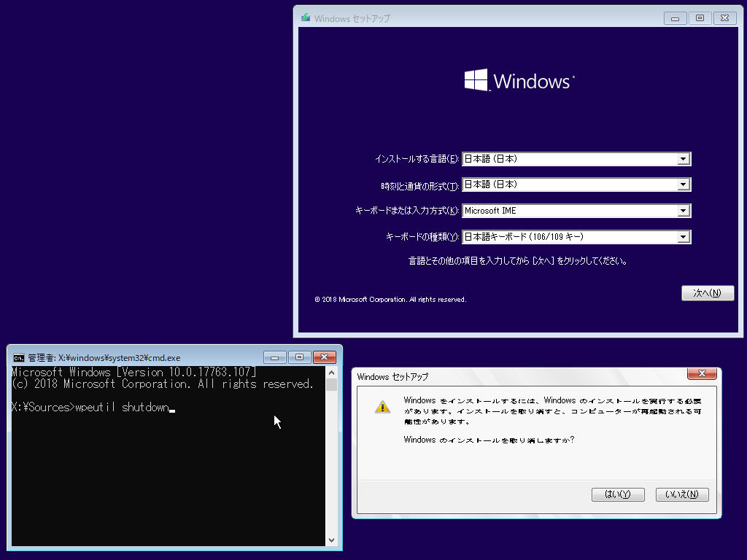Screen dimensions: 747x560
Task: Click the Windows Setup title bar icon
Action: 304,17
